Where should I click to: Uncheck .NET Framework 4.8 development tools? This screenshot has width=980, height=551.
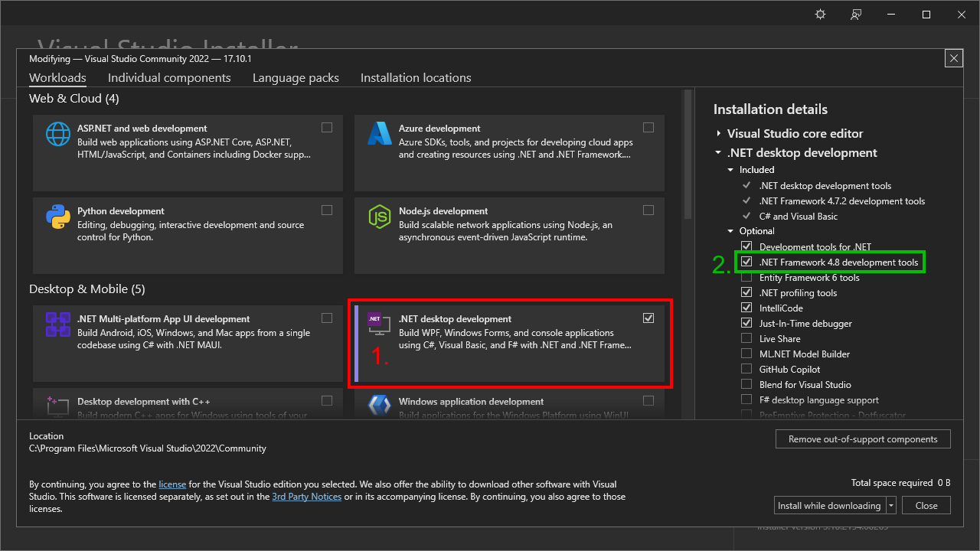coord(746,262)
